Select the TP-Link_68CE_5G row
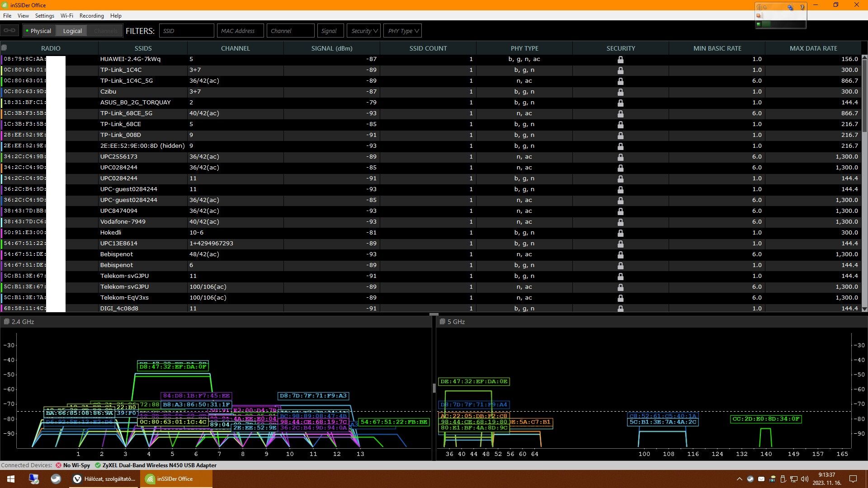The image size is (868, 488). click(432, 113)
